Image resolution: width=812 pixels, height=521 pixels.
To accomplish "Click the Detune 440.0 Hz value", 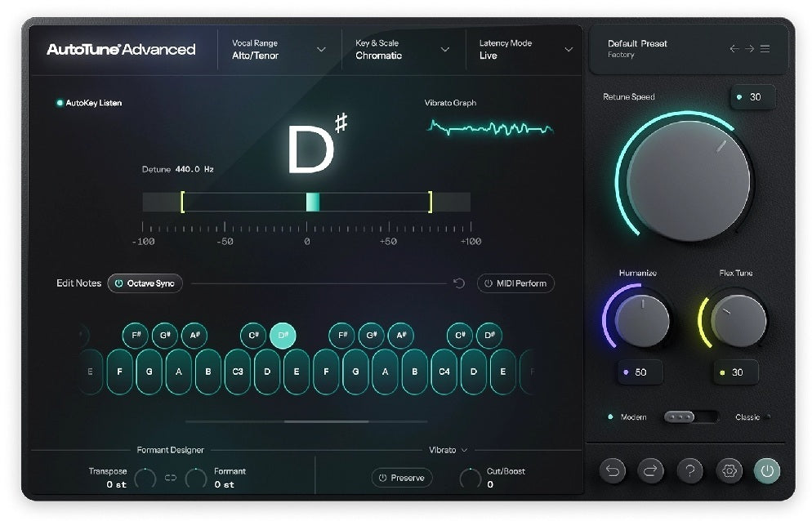I will click(194, 169).
